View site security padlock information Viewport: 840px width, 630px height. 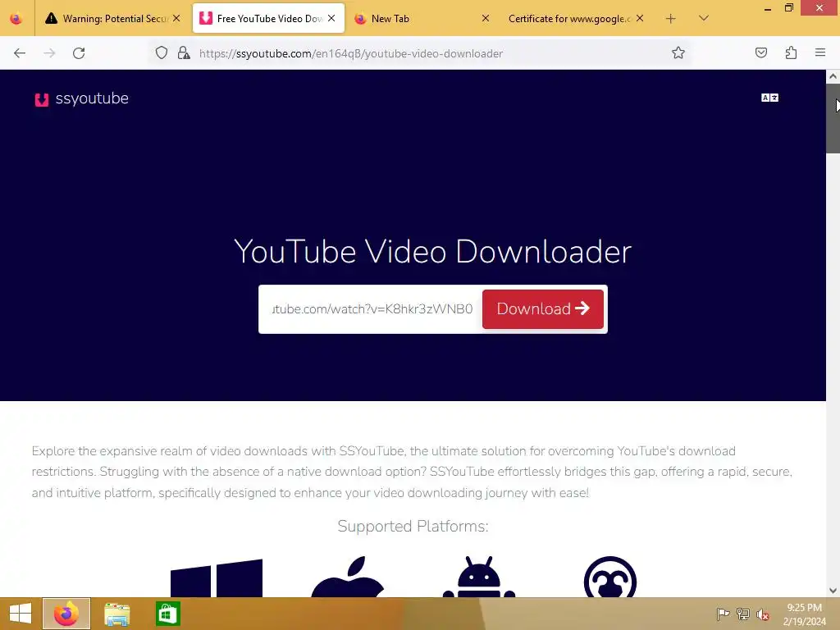tap(184, 53)
